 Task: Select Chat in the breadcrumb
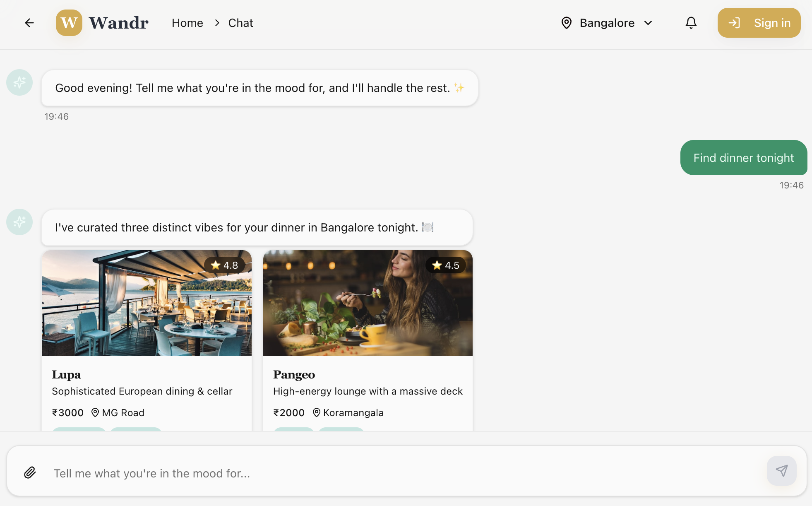[x=240, y=23]
